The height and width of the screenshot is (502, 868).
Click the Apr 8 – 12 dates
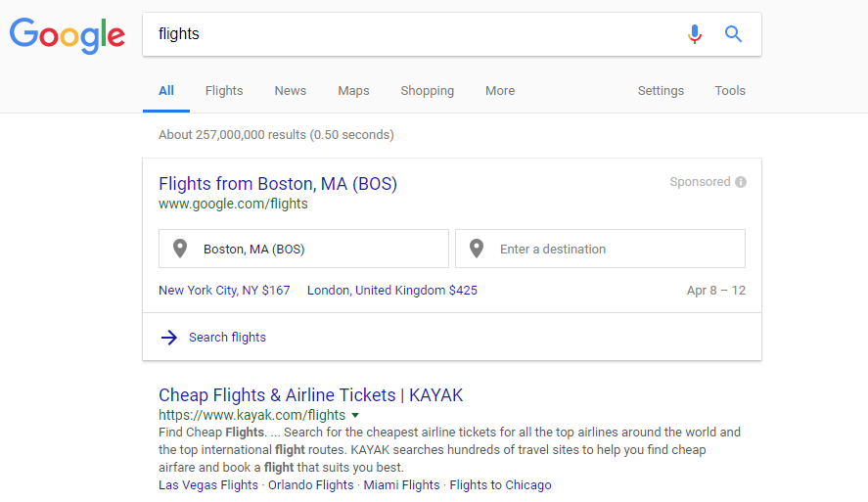[x=715, y=290]
